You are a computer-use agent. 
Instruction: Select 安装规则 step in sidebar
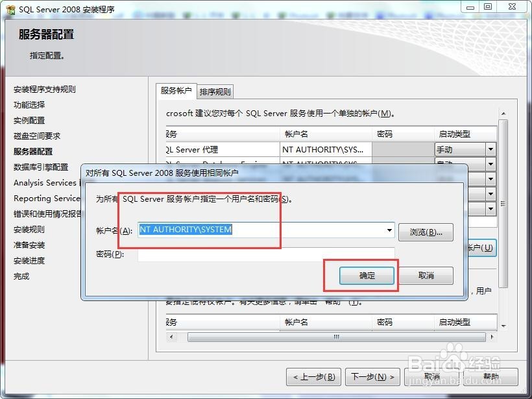(29, 230)
